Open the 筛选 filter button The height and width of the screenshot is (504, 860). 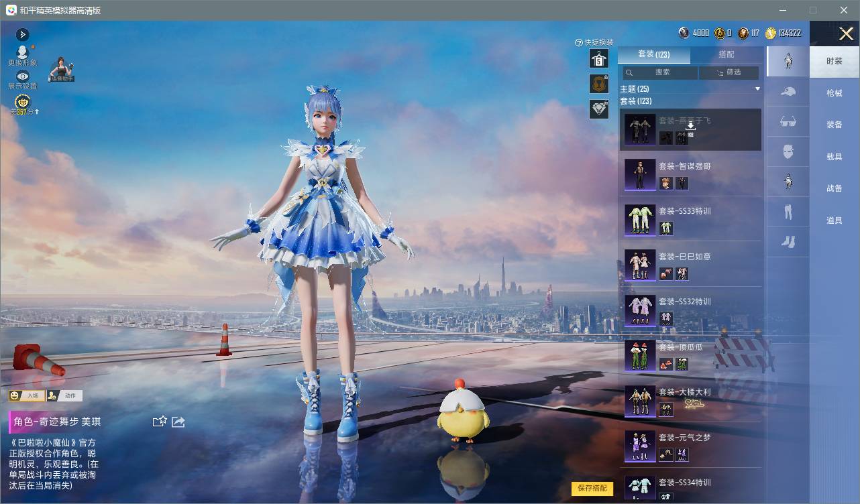(729, 72)
